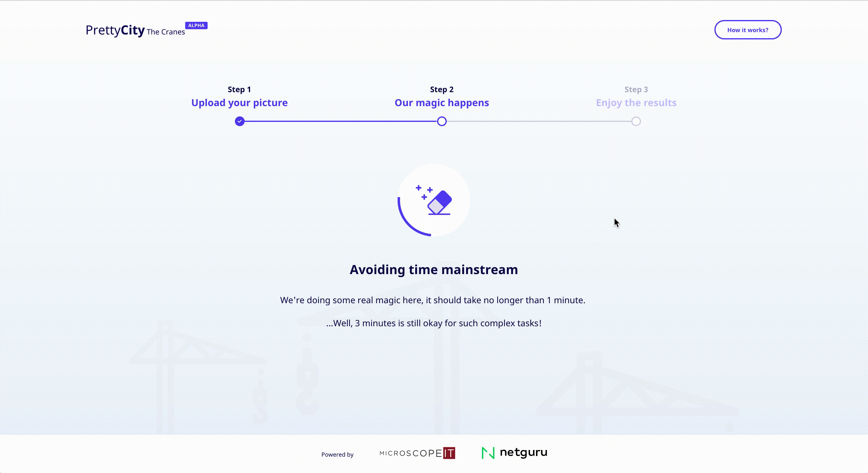
Task: Click the completed Step 1 checkmark circle
Action: point(239,121)
